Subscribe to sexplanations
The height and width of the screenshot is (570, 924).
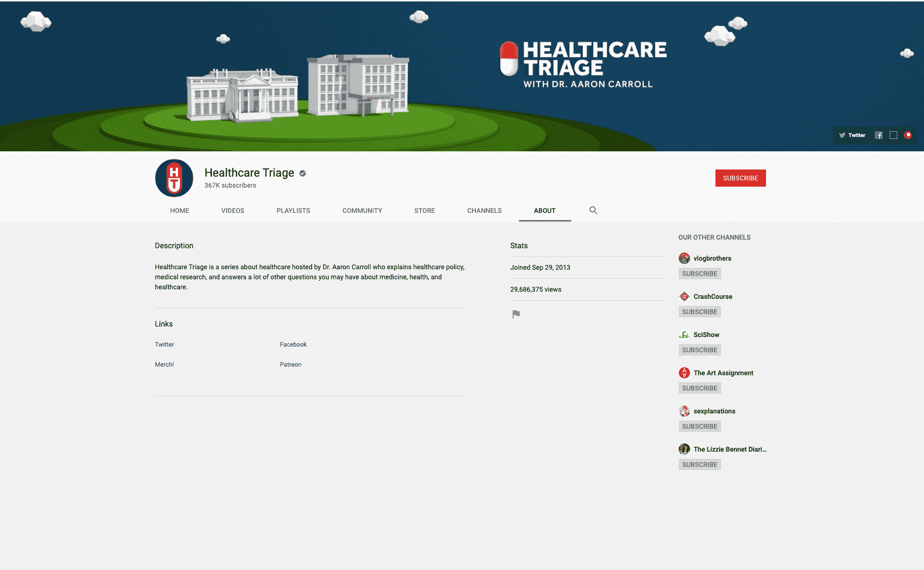pyautogui.click(x=700, y=426)
